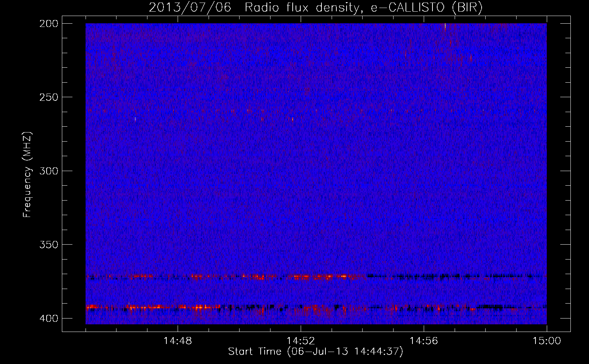This screenshot has height=364, width=589.
Task: Click the red emission band near 372 MHz
Action: click(x=226, y=277)
